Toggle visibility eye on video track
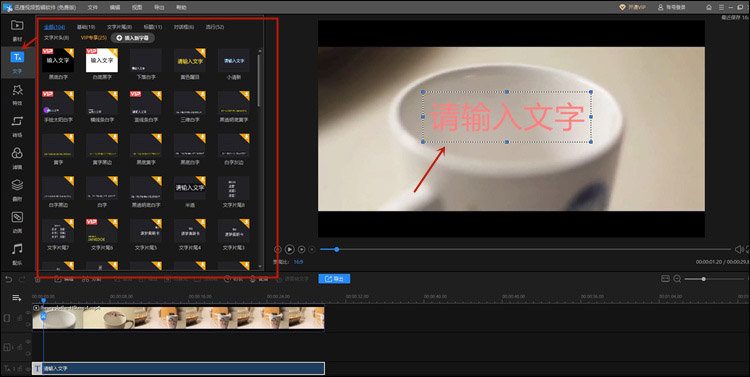The width and height of the screenshot is (750, 377). (28, 312)
